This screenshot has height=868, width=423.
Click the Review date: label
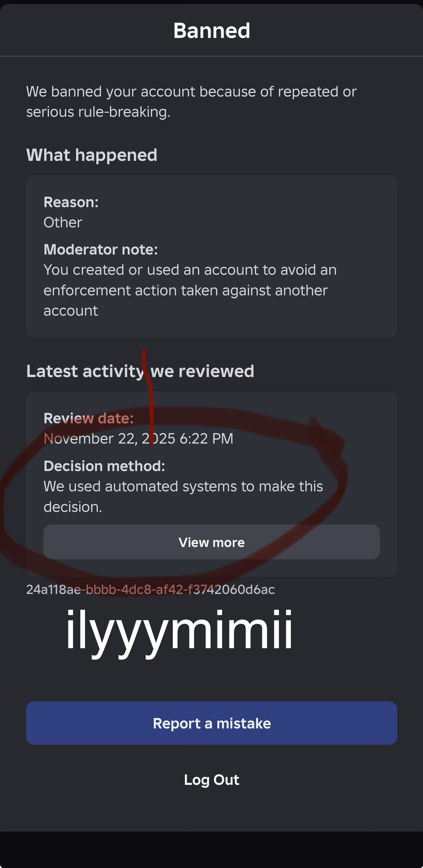(x=88, y=418)
